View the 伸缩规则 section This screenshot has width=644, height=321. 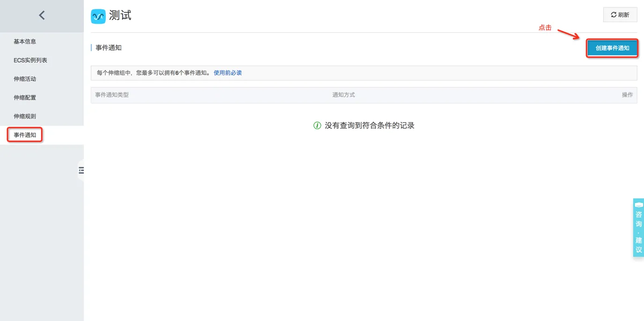pyautogui.click(x=24, y=116)
